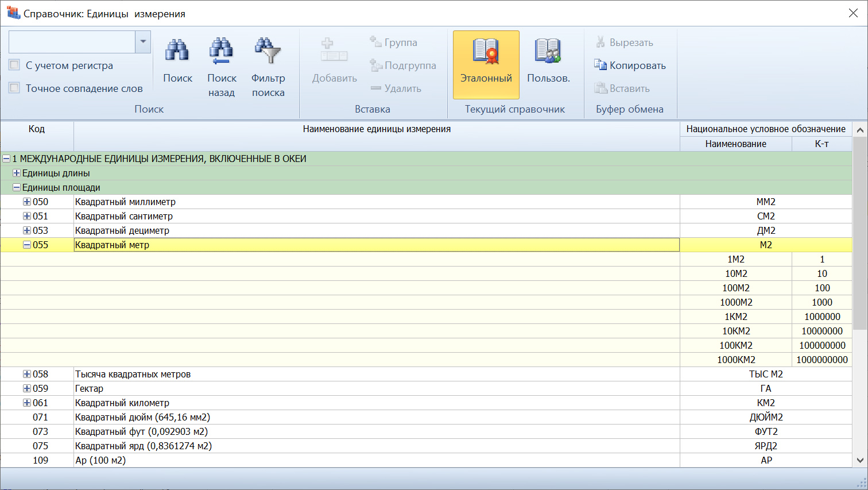Click the Поиск binoculars icon
This screenshot has height=490, width=868.
click(177, 51)
